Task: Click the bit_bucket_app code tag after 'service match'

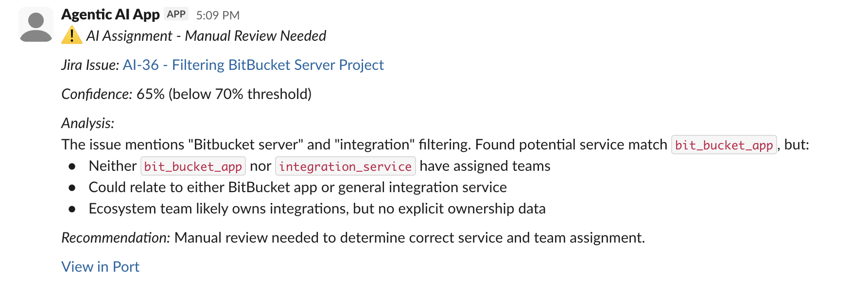Action: click(724, 145)
